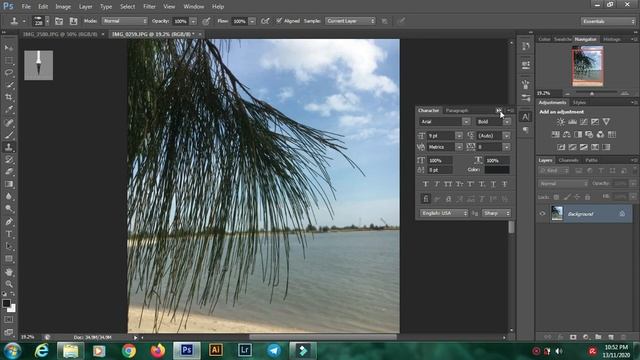Switch to the Paragraph tab
Viewport: 640px width, 360px height.
[457, 111]
